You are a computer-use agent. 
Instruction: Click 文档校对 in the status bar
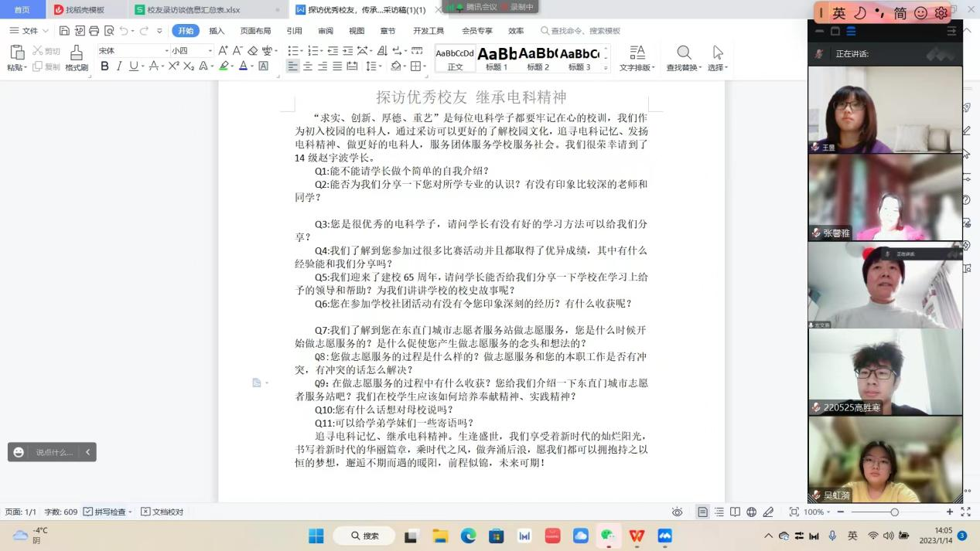point(163,512)
